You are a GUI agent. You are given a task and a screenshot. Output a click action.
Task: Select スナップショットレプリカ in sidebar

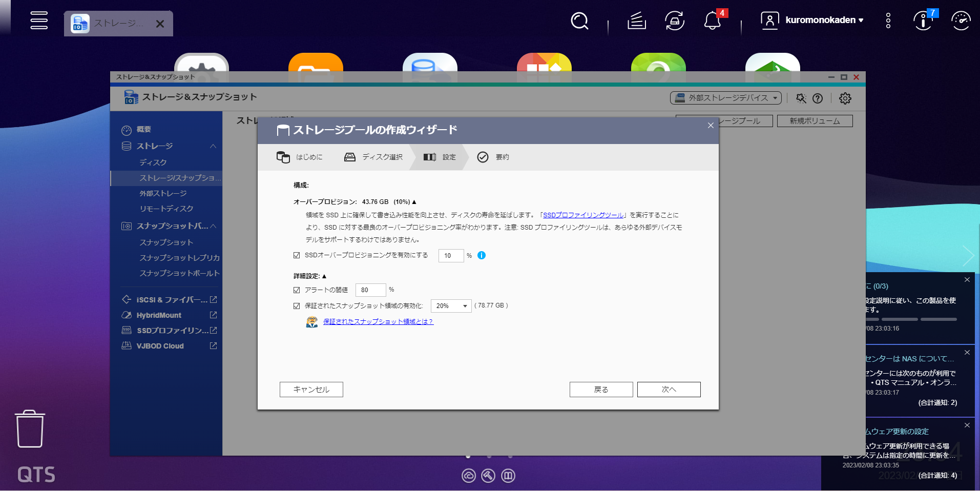(179, 257)
